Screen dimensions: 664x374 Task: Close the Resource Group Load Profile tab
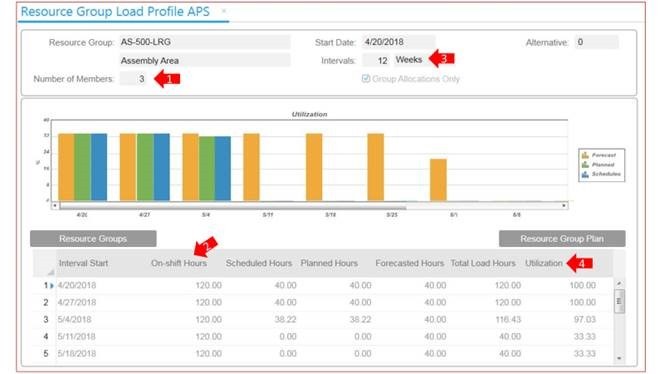(x=224, y=11)
